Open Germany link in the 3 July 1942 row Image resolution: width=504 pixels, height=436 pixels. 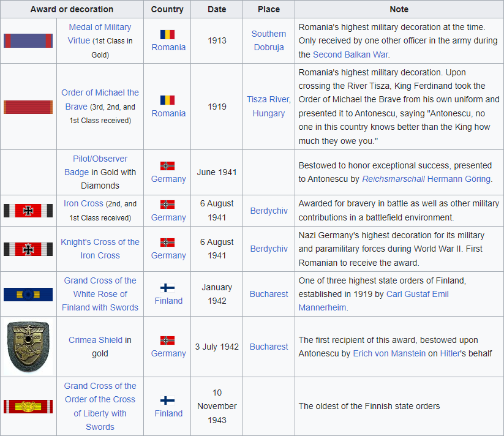click(x=168, y=353)
